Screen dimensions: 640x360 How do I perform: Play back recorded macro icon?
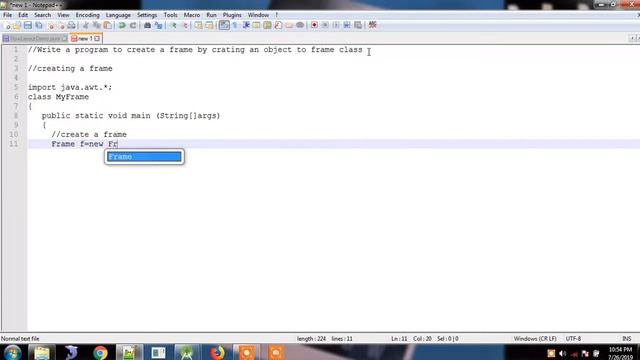click(336, 25)
